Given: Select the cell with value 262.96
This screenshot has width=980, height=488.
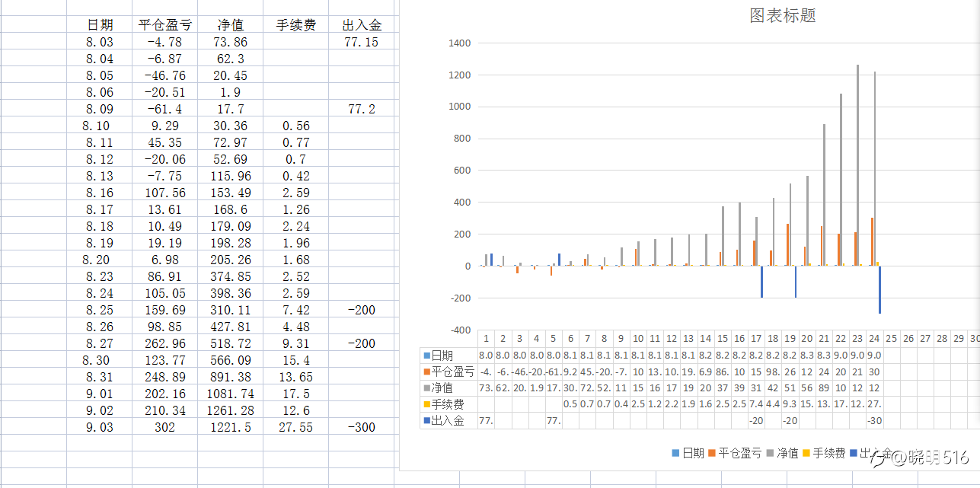Looking at the screenshot, I should tap(164, 343).
